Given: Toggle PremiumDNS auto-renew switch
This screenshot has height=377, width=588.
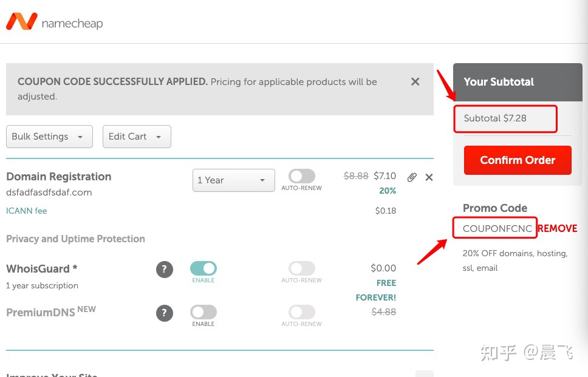Looking at the screenshot, I should 301,312.
